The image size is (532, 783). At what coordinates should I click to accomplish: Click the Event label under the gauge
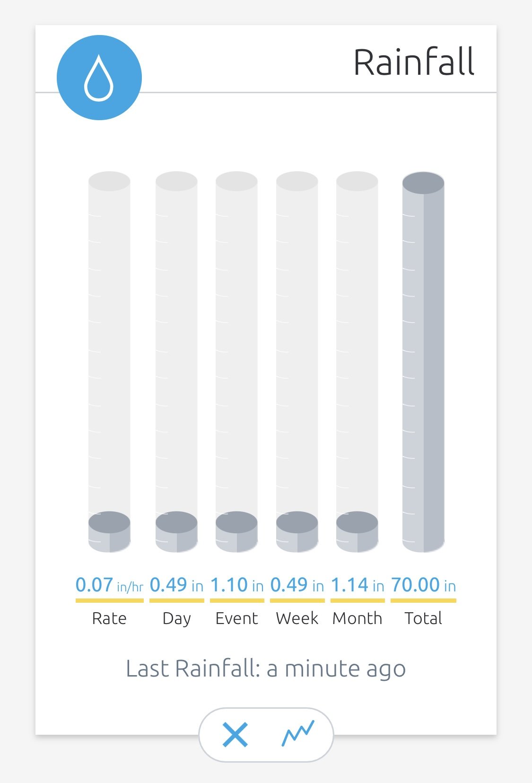coord(236,618)
